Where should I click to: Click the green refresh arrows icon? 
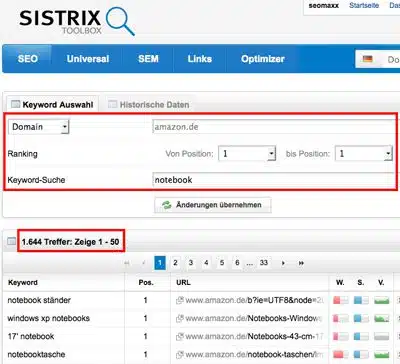(x=166, y=205)
